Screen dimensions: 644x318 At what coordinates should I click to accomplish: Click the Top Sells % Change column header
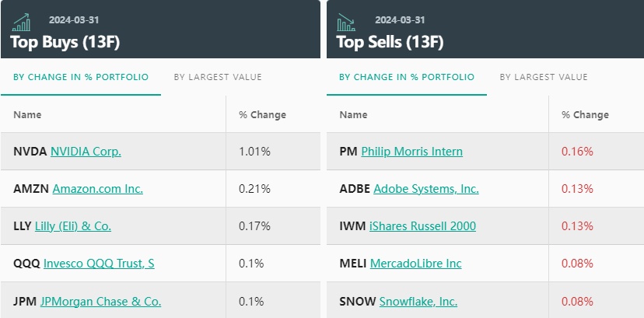coord(585,115)
